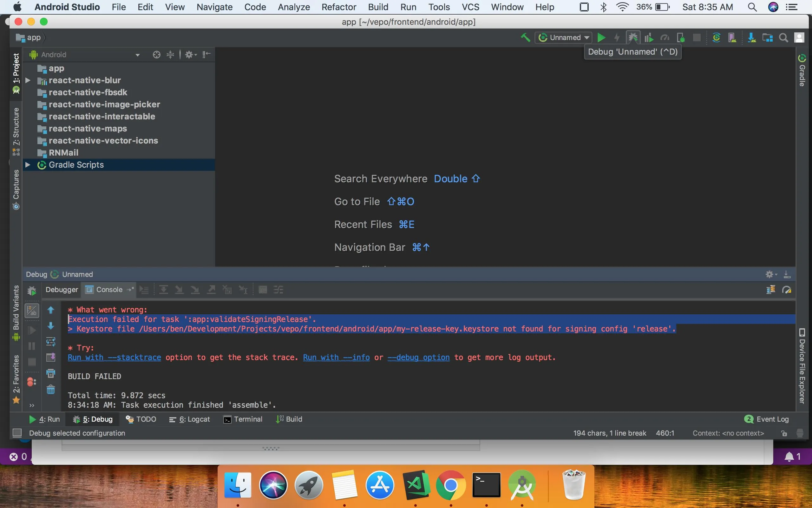Click blue up arrow in console gutter
Viewport: 812px width, 508px height.
[51, 310]
